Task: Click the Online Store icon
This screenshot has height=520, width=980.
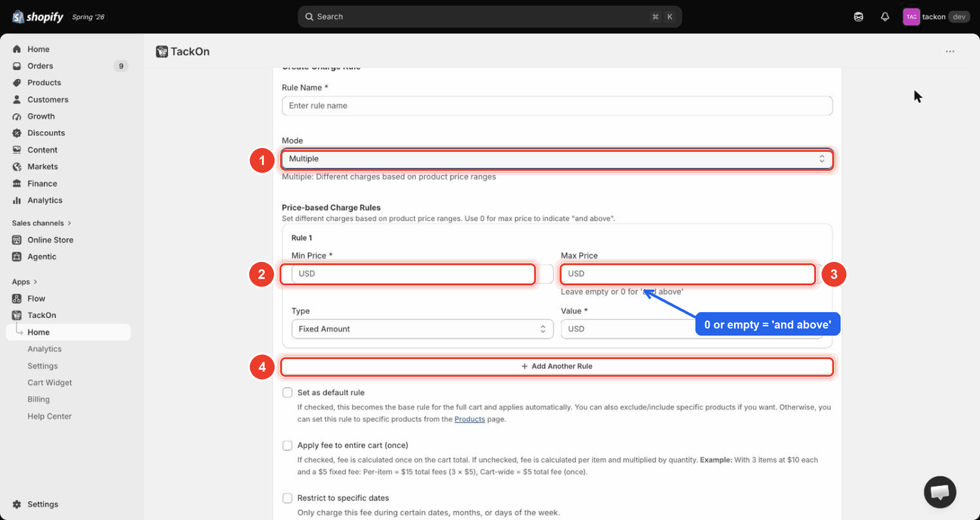Action: point(17,240)
